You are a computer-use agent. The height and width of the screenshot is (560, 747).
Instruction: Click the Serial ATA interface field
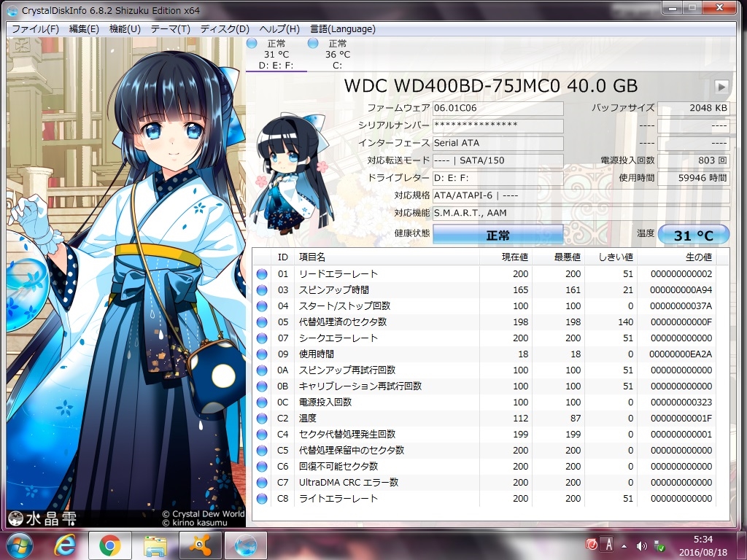click(498, 143)
